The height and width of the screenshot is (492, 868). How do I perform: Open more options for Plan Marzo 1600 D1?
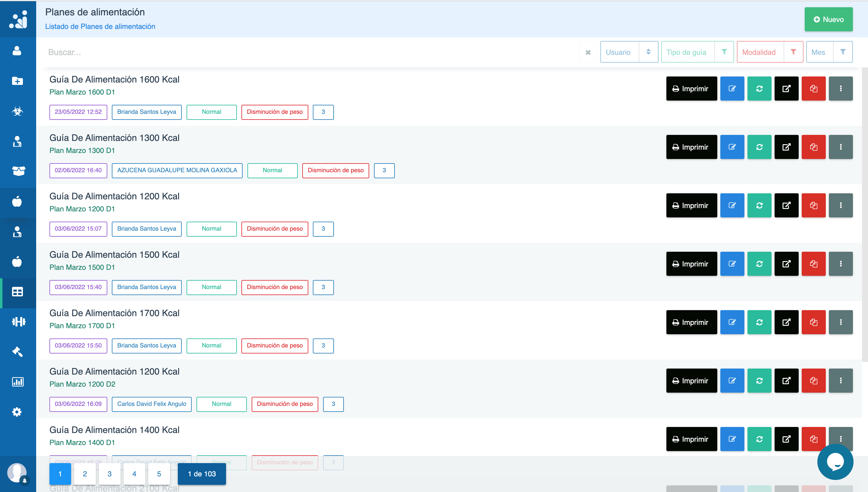(841, 89)
